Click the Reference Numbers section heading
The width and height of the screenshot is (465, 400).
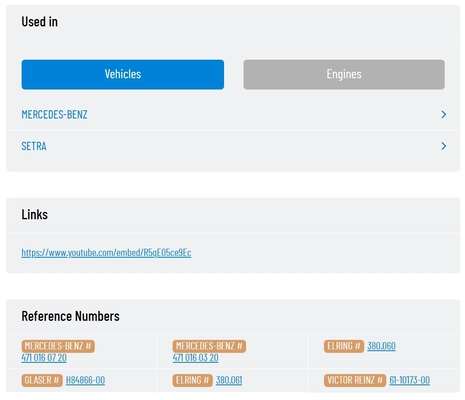(x=70, y=316)
